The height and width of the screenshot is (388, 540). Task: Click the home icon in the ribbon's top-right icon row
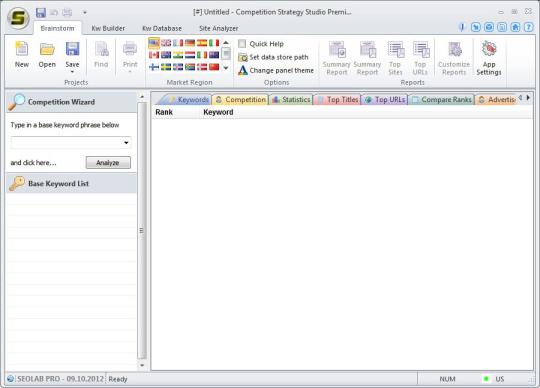pos(515,27)
